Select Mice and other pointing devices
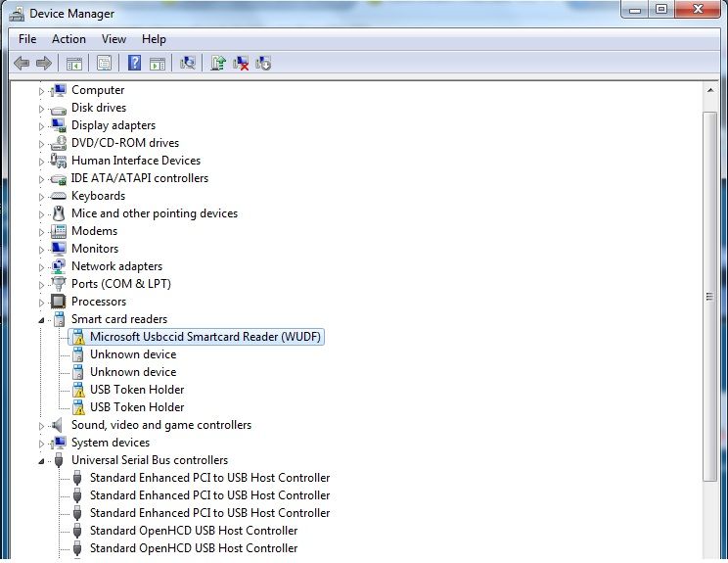 pyautogui.click(x=155, y=213)
